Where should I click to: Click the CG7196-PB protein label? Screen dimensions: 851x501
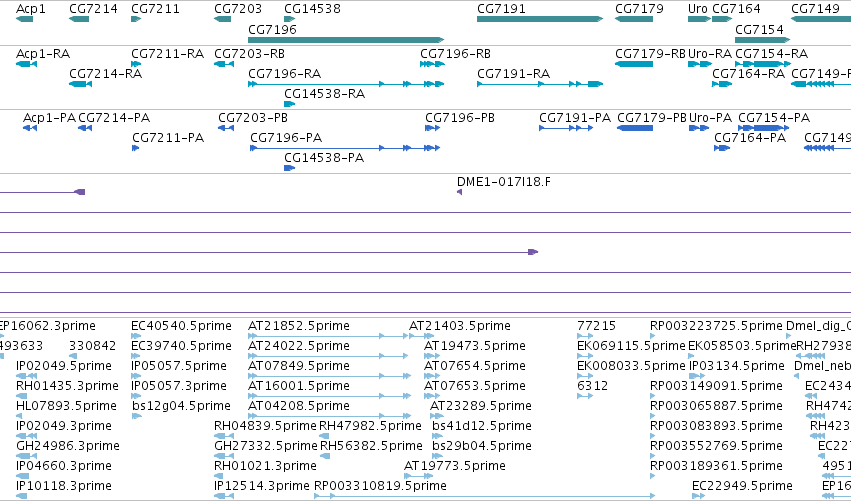[460, 118]
